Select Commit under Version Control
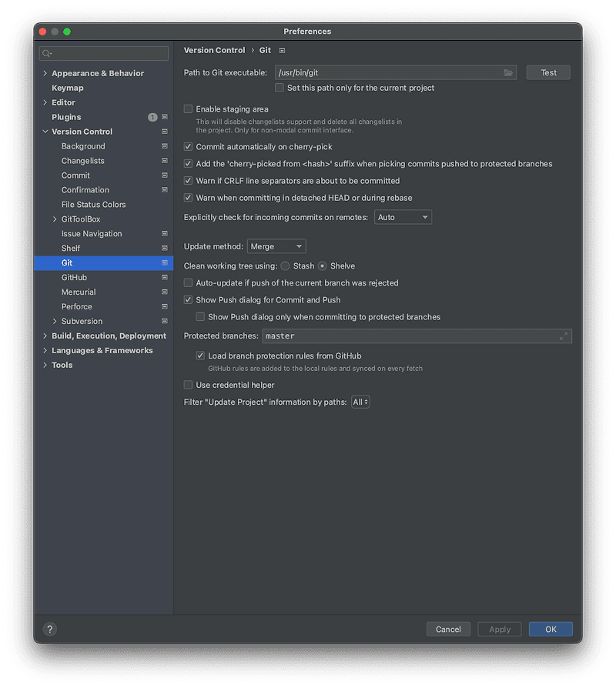Screen dimensions: 616x688 pyautogui.click(x=75, y=175)
